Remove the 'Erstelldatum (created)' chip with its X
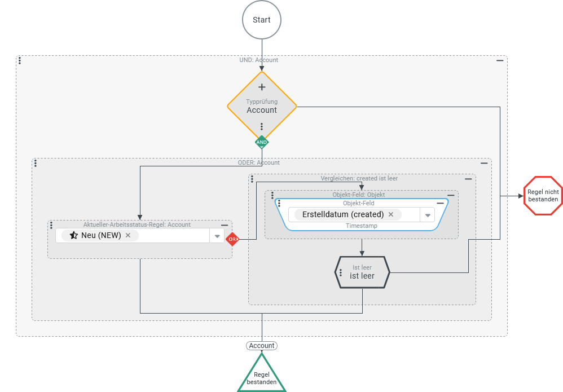 tap(391, 214)
